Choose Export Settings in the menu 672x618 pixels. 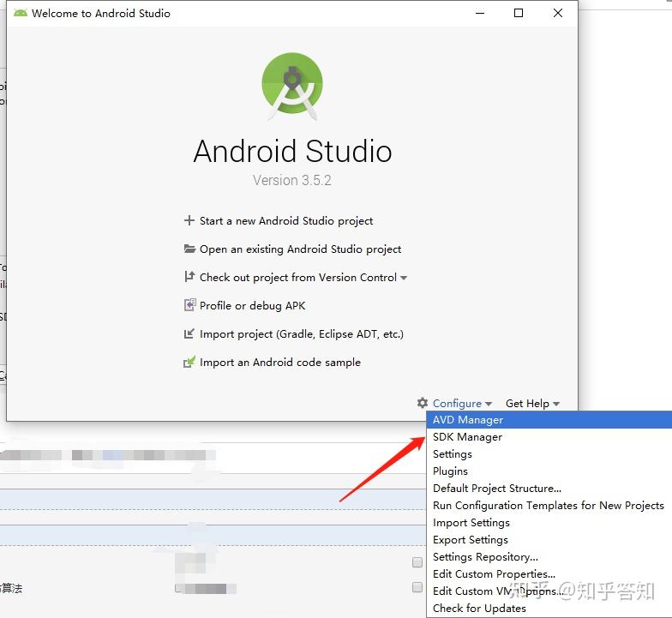pyautogui.click(x=470, y=540)
